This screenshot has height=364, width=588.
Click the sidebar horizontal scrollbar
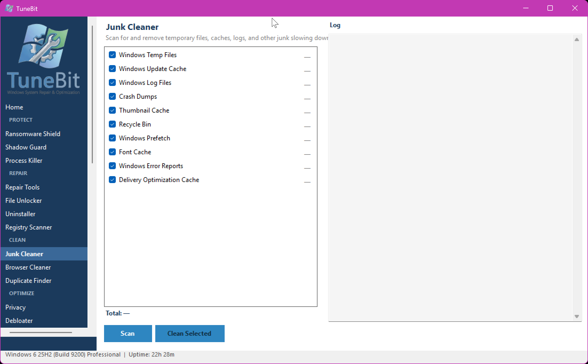(41, 333)
